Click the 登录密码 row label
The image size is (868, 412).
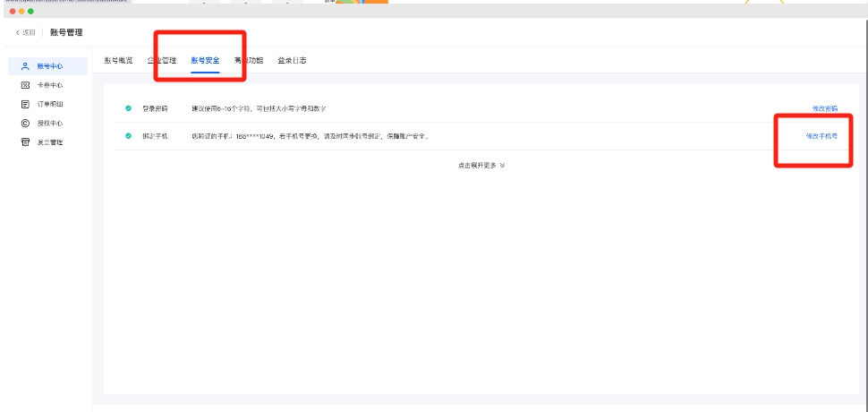[x=155, y=108]
